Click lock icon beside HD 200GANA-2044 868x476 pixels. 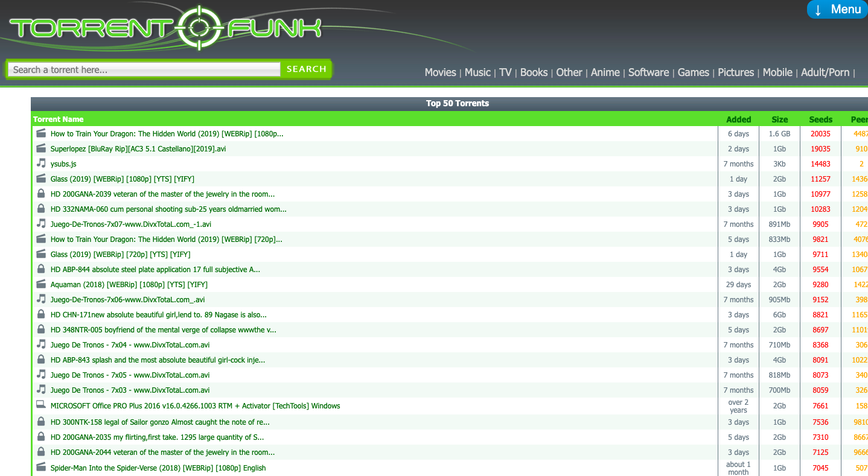tap(41, 452)
